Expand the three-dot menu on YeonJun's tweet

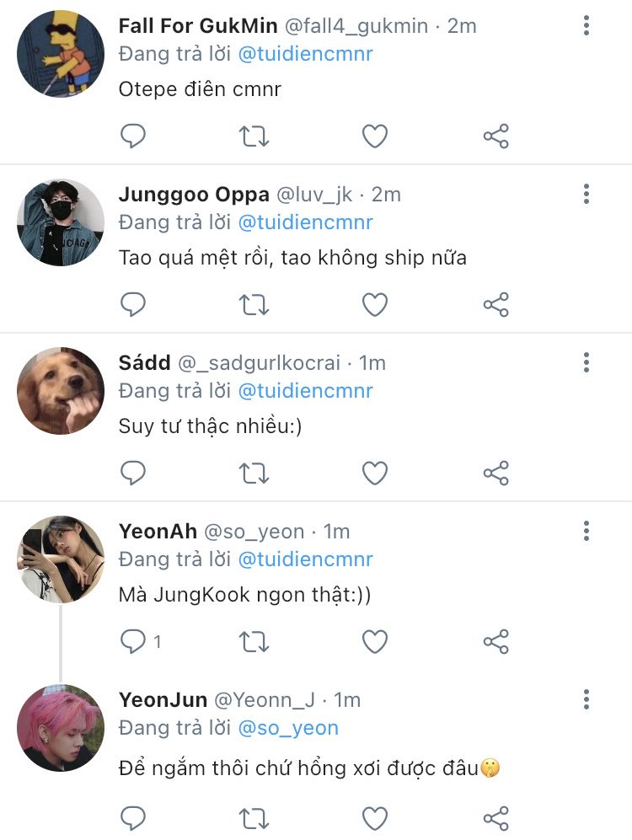click(x=586, y=700)
